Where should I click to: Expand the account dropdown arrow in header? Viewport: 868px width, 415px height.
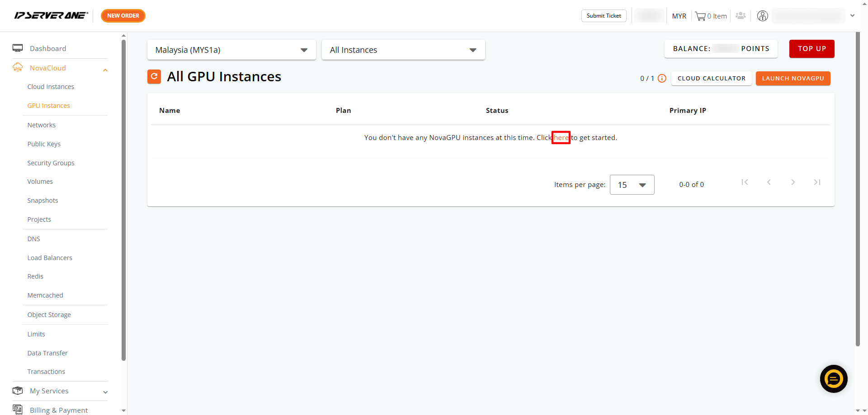pos(853,15)
